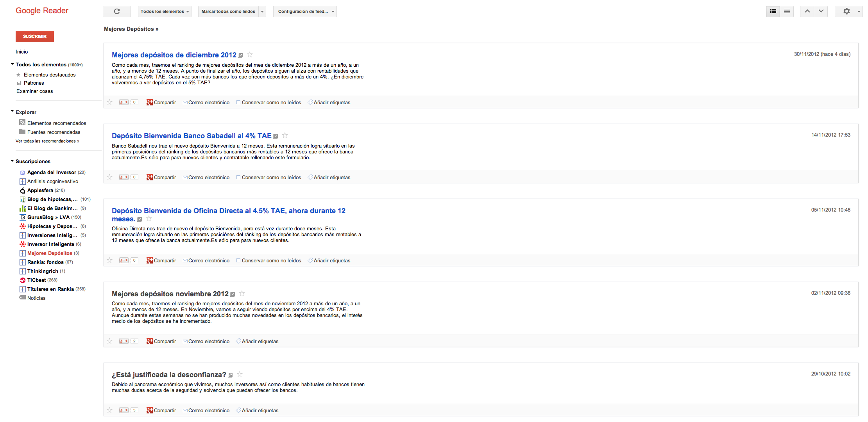This screenshot has height=422, width=868.
Task: Open external link icon beside 'Depósito Bienvenida Banco Sabadell'
Action: [276, 136]
